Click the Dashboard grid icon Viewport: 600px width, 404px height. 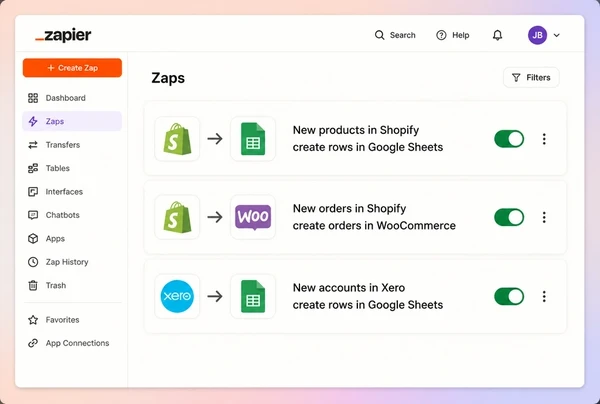pyautogui.click(x=33, y=98)
